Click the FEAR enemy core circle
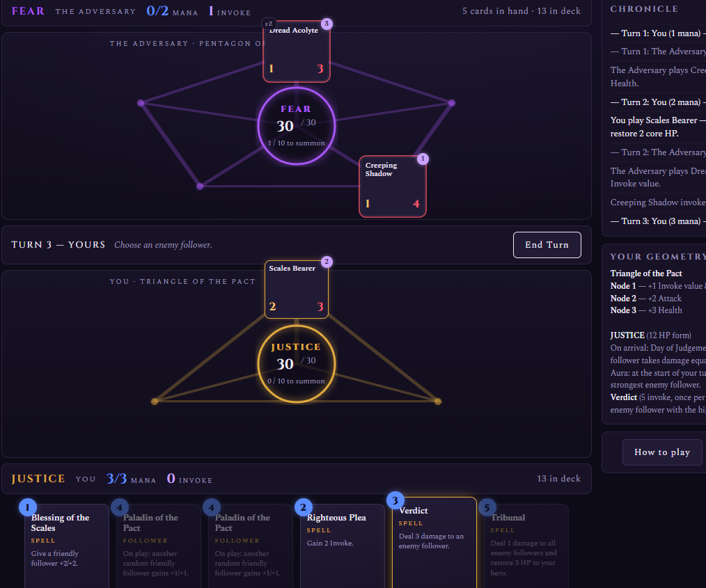 [297, 126]
